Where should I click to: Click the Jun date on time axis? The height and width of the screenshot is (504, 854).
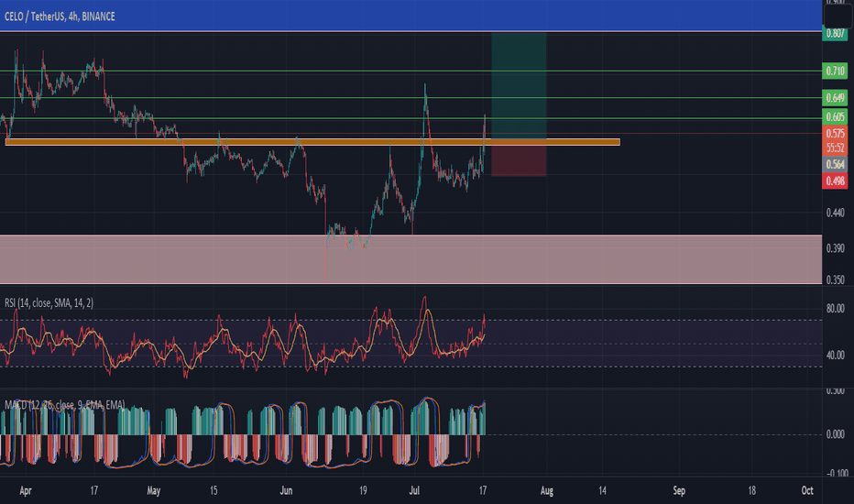[286, 491]
